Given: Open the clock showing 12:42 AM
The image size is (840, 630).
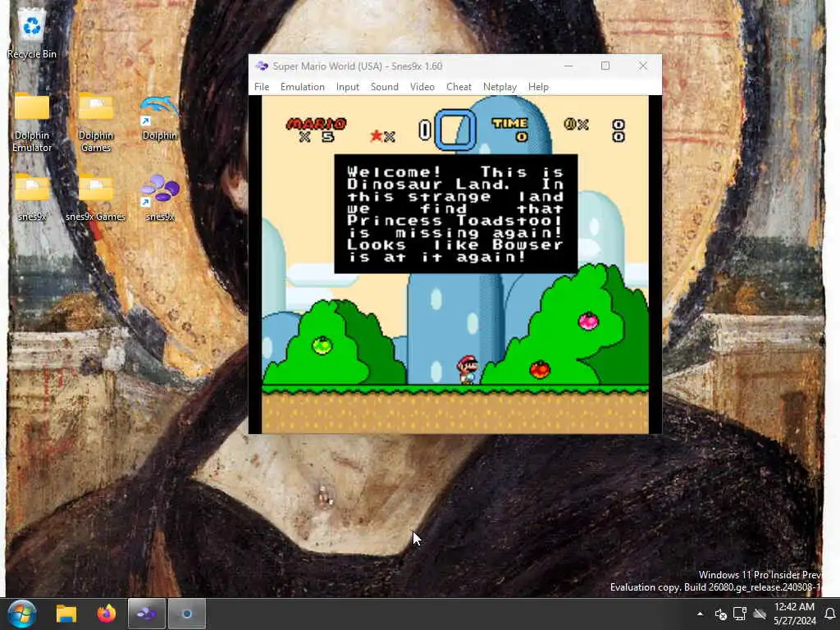Looking at the screenshot, I should pos(794,614).
